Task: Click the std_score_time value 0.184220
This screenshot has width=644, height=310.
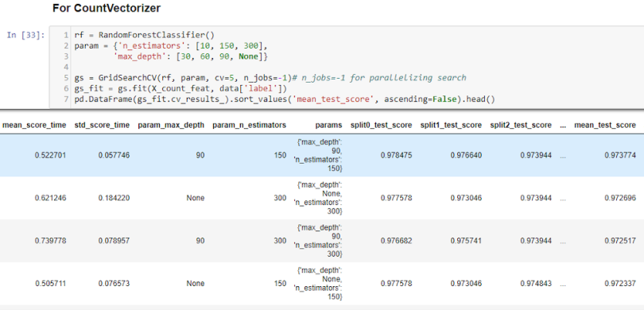Action: 114,198
